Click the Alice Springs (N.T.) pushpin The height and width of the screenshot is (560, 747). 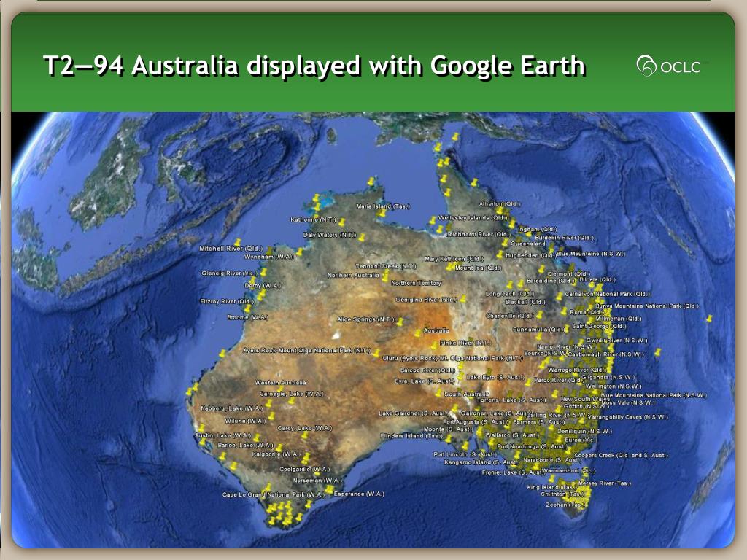pos(400,322)
